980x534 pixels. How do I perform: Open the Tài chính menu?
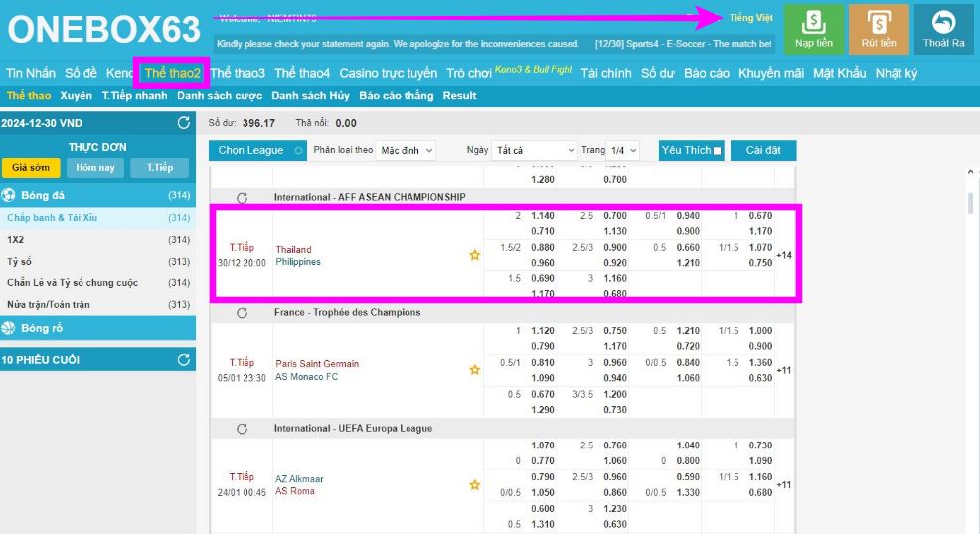coord(606,73)
